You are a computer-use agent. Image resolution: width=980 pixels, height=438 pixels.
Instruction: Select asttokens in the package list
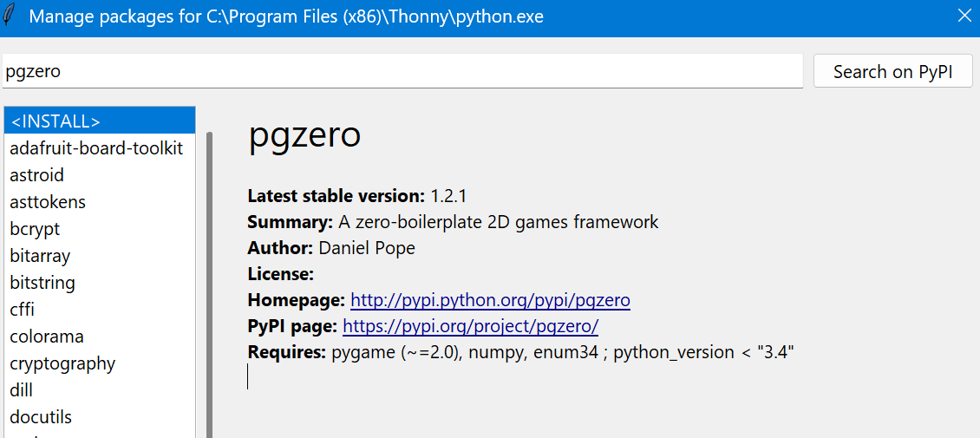(x=100, y=202)
